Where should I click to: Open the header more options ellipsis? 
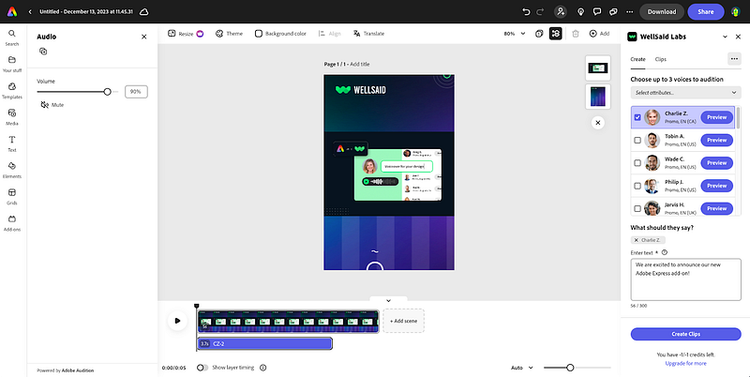tap(629, 11)
